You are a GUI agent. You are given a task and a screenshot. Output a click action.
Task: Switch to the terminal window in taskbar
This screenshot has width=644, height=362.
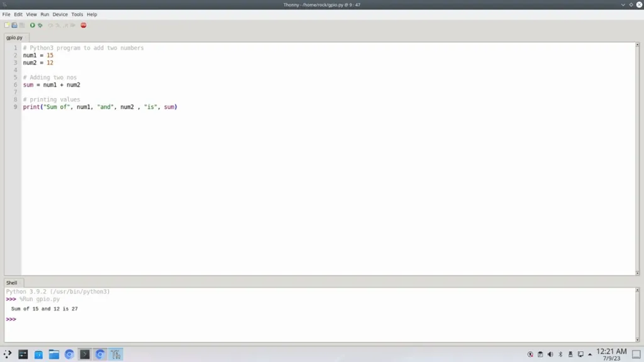point(85,354)
